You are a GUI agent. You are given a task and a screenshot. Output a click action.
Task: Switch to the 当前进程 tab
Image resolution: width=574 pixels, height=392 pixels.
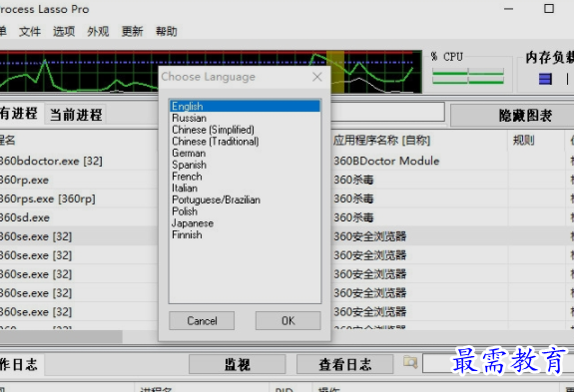[76, 115]
